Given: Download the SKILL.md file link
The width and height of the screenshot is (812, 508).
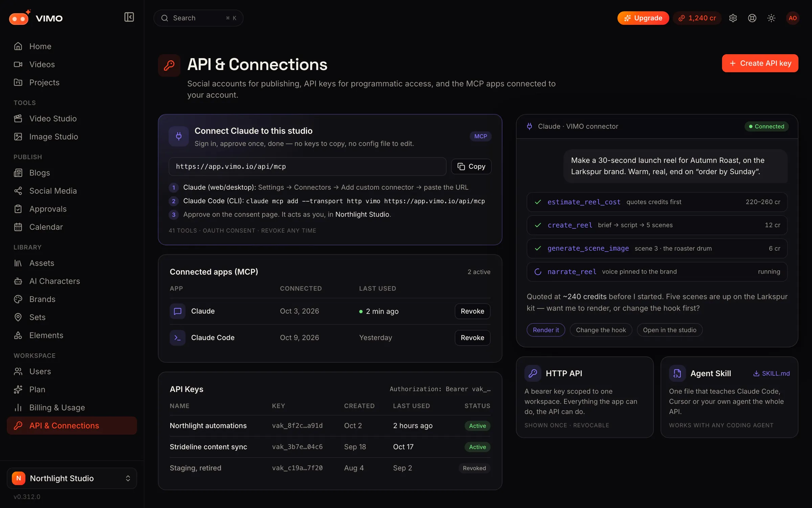Looking at the screenshot, I should point(771,373).
